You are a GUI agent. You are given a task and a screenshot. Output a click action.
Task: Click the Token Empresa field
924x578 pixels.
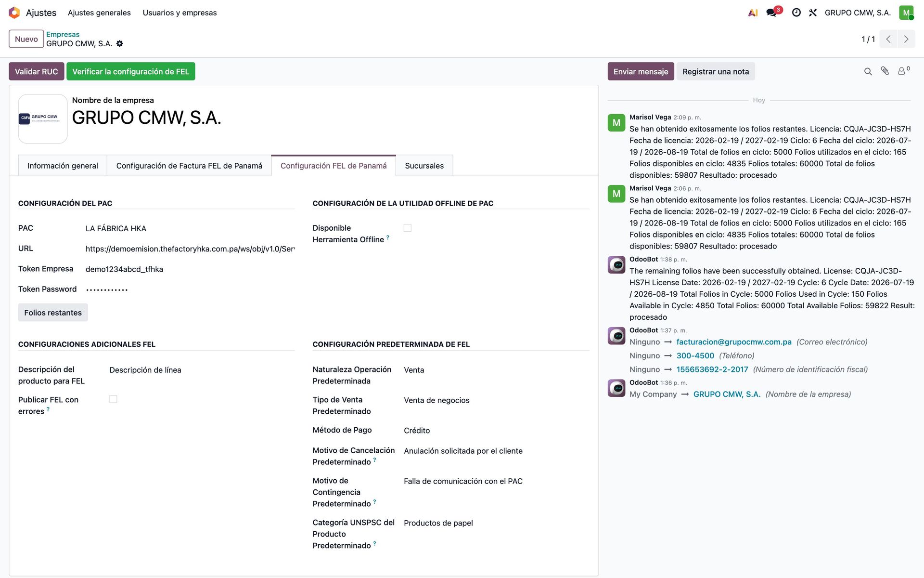(190, 269)
